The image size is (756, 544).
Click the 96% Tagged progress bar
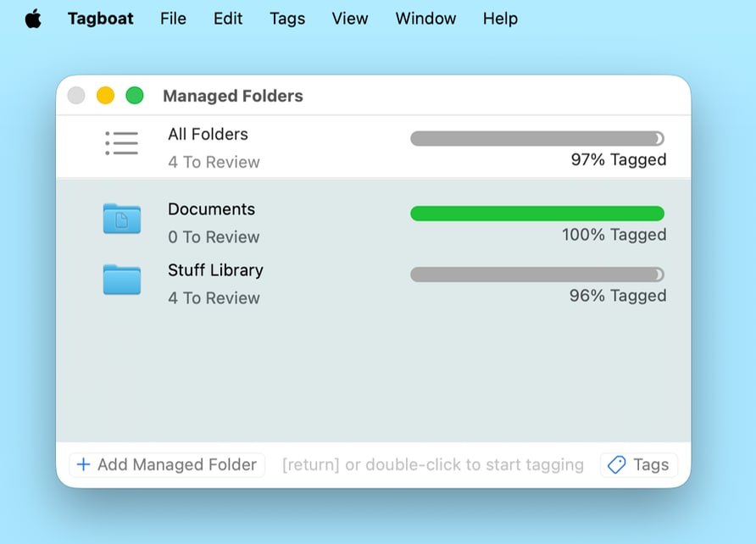tap(537, 274)
